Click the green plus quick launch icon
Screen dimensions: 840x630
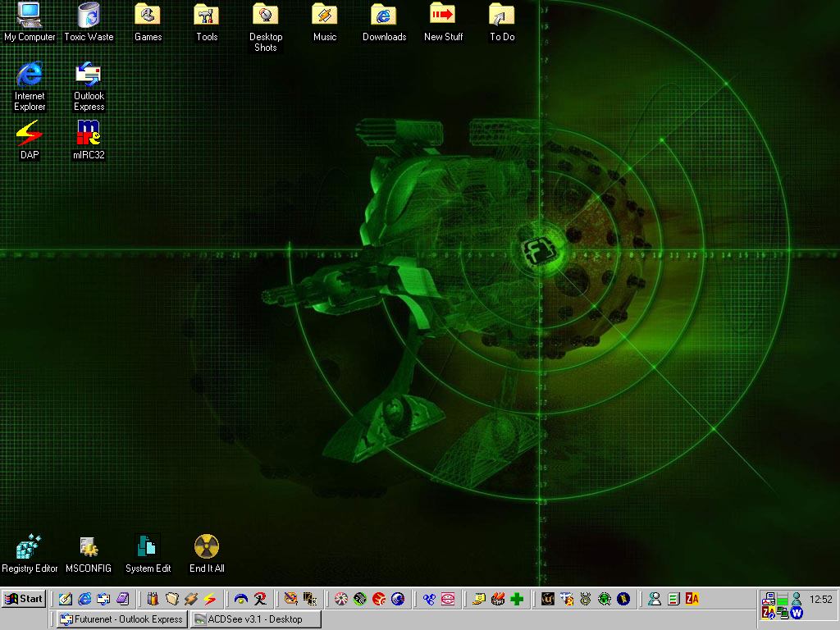tap(517, 599)
